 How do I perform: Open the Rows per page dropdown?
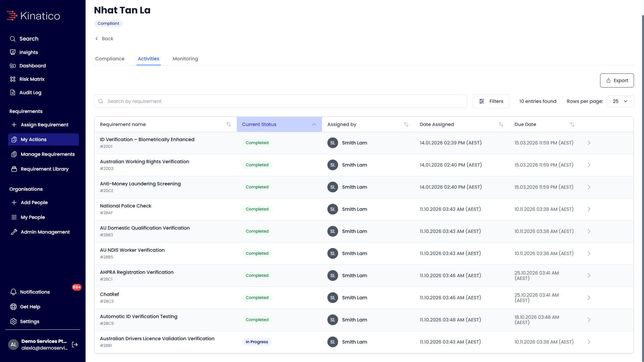[x=620, y=101]
